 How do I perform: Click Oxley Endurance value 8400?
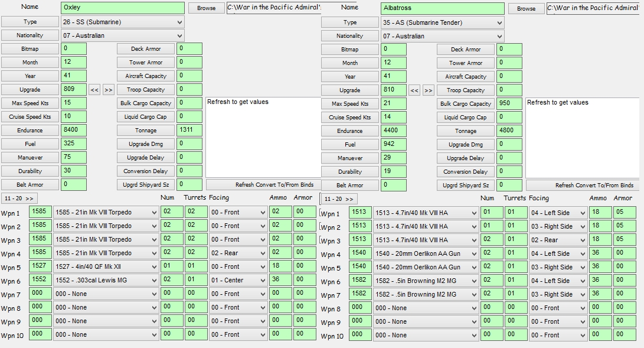(x=74, y=130)
